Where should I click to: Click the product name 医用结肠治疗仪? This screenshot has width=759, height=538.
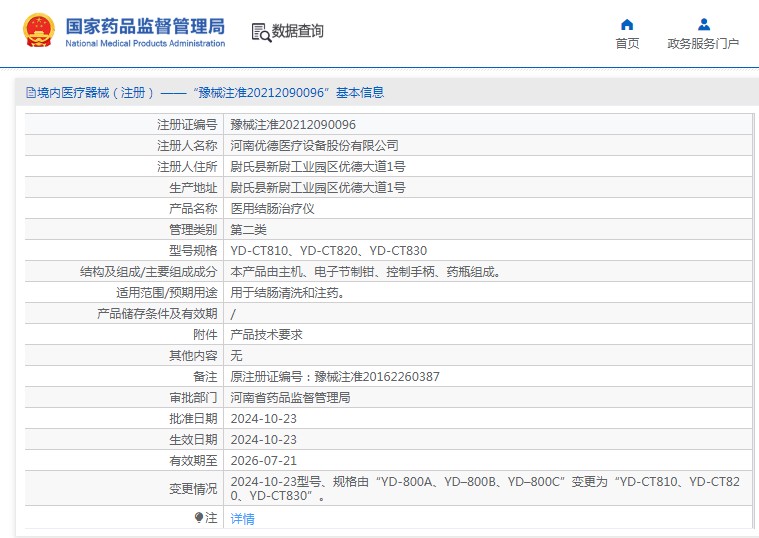[x=273, y=209]
